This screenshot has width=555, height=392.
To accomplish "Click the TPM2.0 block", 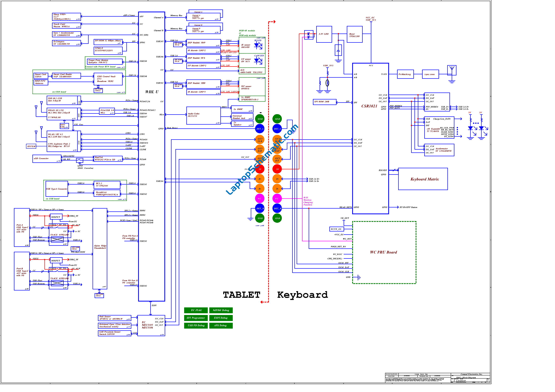I will tap(108, 50).
